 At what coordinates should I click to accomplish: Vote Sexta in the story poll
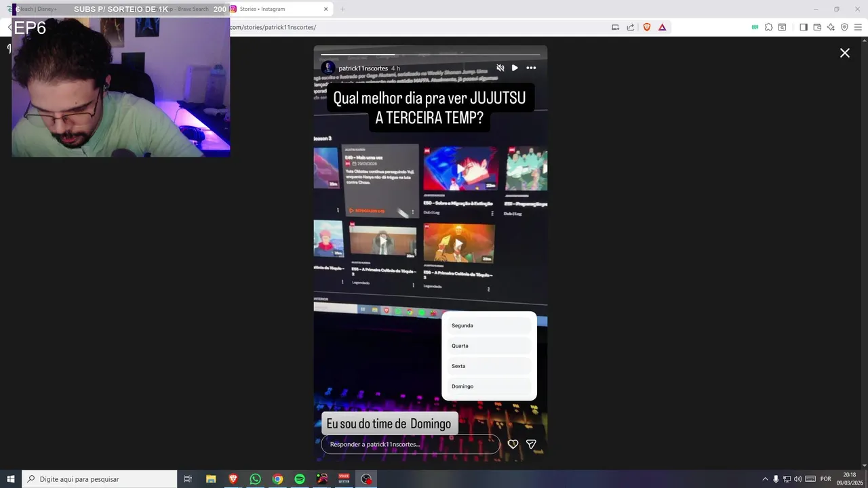[x=489, y=366]
